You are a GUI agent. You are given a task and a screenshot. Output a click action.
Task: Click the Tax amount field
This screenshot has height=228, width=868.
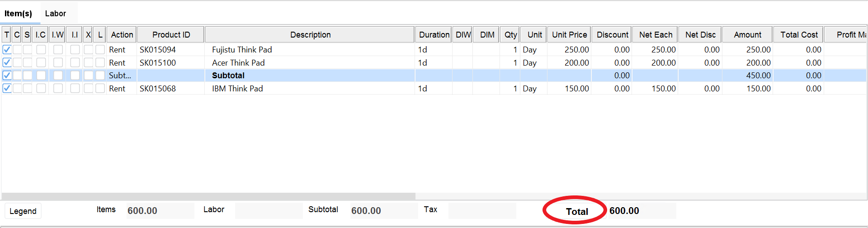(482, 211)
